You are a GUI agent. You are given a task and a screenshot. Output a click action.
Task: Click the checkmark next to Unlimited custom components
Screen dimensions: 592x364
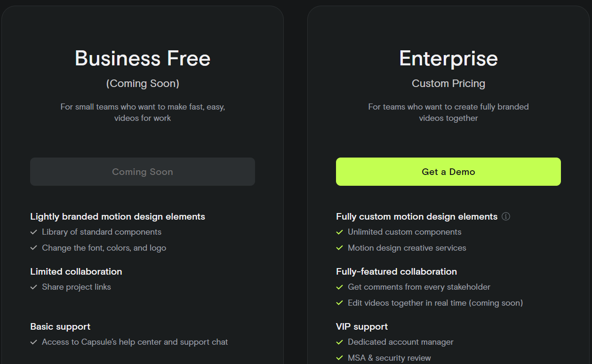point(340,232)
